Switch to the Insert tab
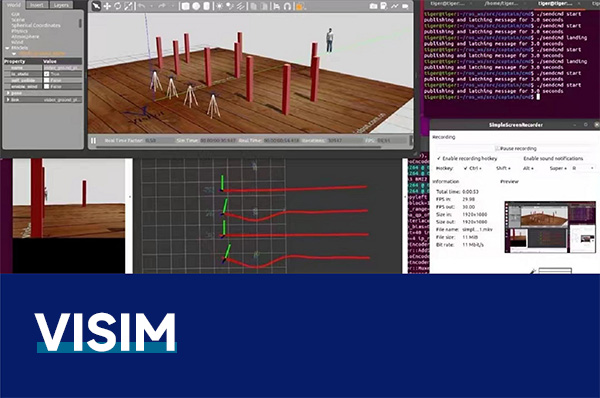 [37, 5]
